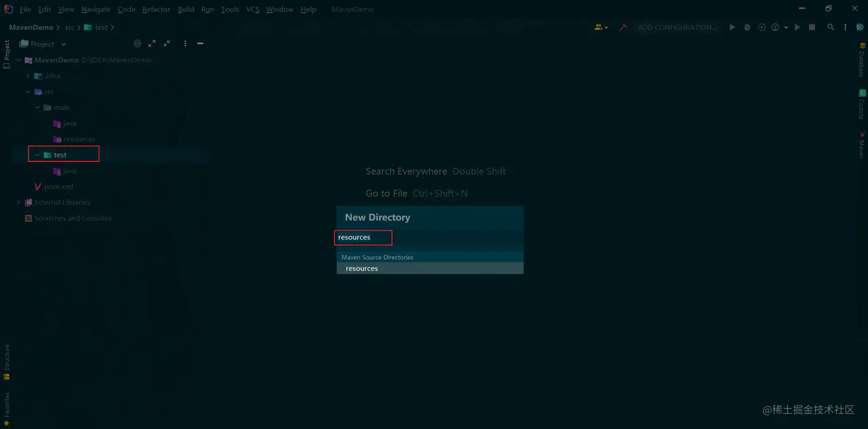Click the Select Opened File target icon
868x429 pixels.
(x=137, y=44)
